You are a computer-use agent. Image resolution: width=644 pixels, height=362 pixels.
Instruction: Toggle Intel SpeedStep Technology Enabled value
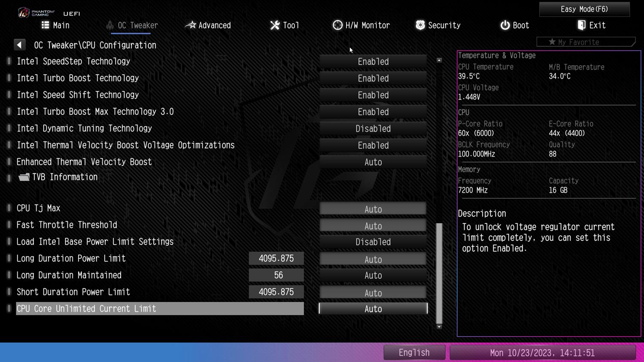tap(373, 62)
